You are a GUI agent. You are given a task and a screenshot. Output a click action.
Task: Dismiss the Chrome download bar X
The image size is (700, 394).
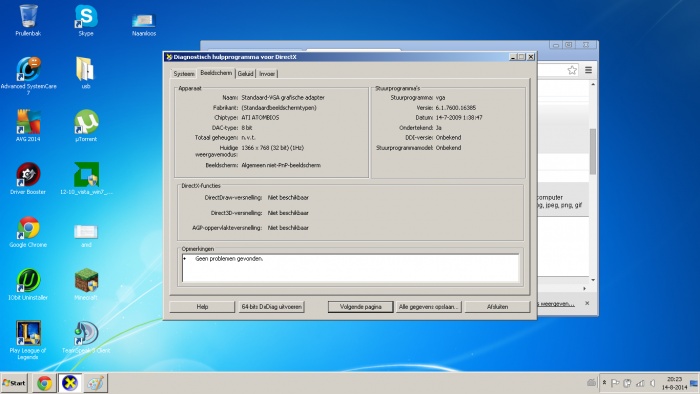point(587,303)
